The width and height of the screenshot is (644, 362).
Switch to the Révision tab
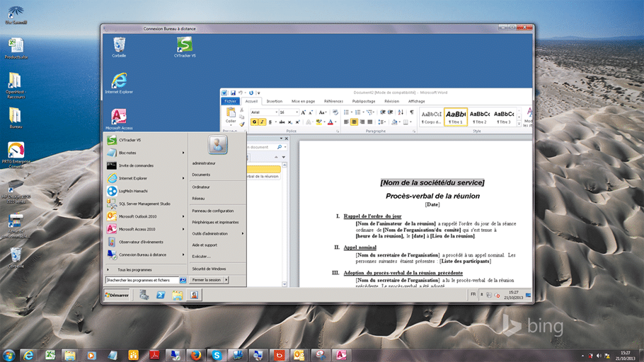tap(392, 101)
